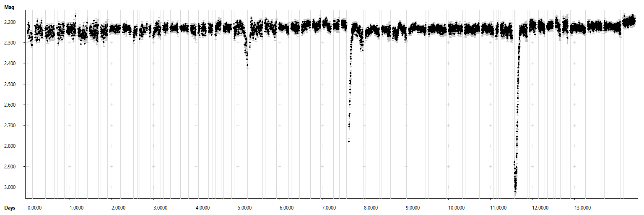The height and width of the screenshot is (215, 644).
Task: Select the 2.700 magnitude tick label
Action: 10,125
